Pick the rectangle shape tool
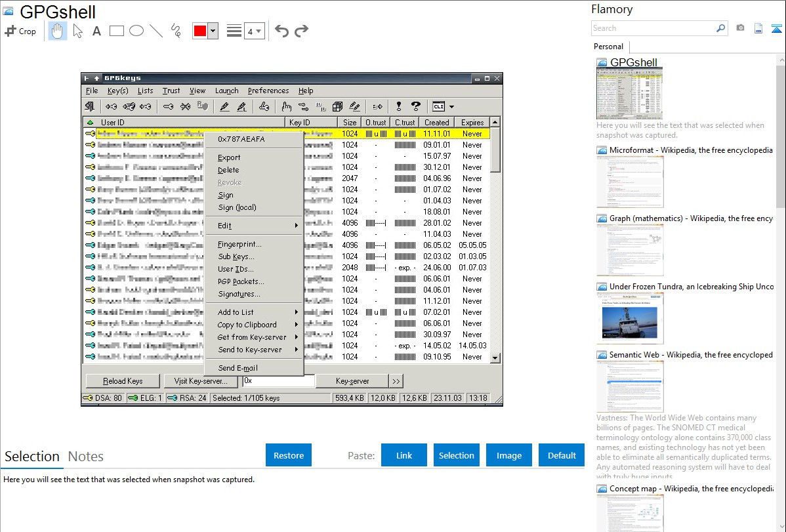The height and width of the screenshot is (532, 786). pyautogui.click(x=117, y=31)
